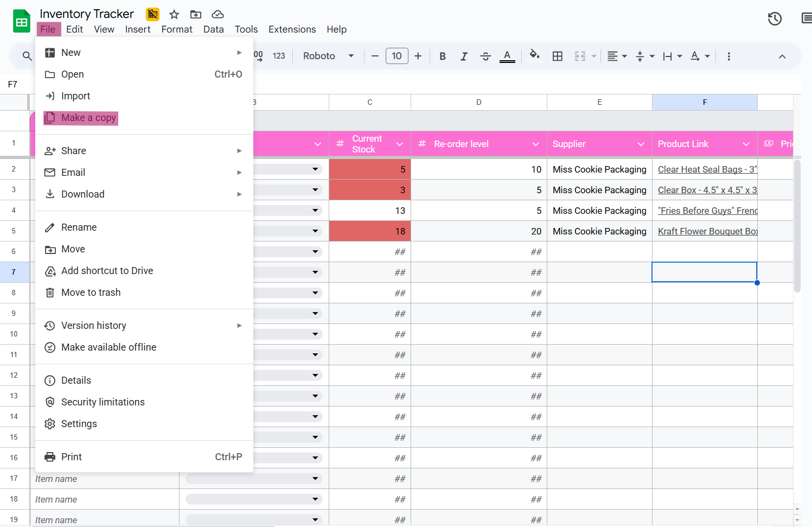This screenshot has height=527, width=812.
Task: Follow the Clear Heat Seal Bags link
Action: point(707,169)
